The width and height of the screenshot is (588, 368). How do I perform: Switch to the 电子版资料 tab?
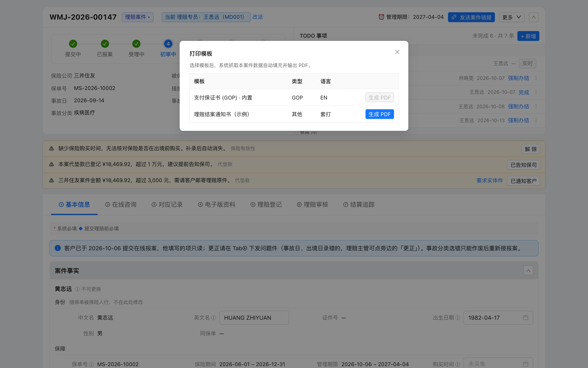[216, 205]
